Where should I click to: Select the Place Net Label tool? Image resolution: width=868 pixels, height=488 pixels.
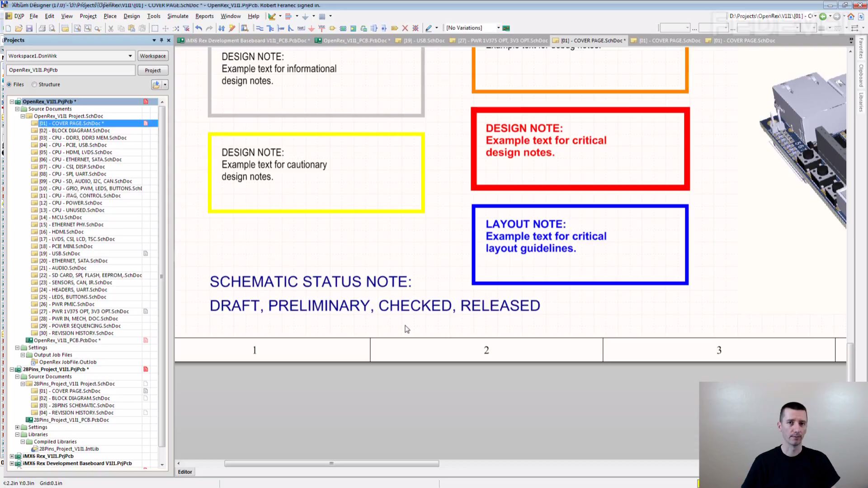pos(301,28)
